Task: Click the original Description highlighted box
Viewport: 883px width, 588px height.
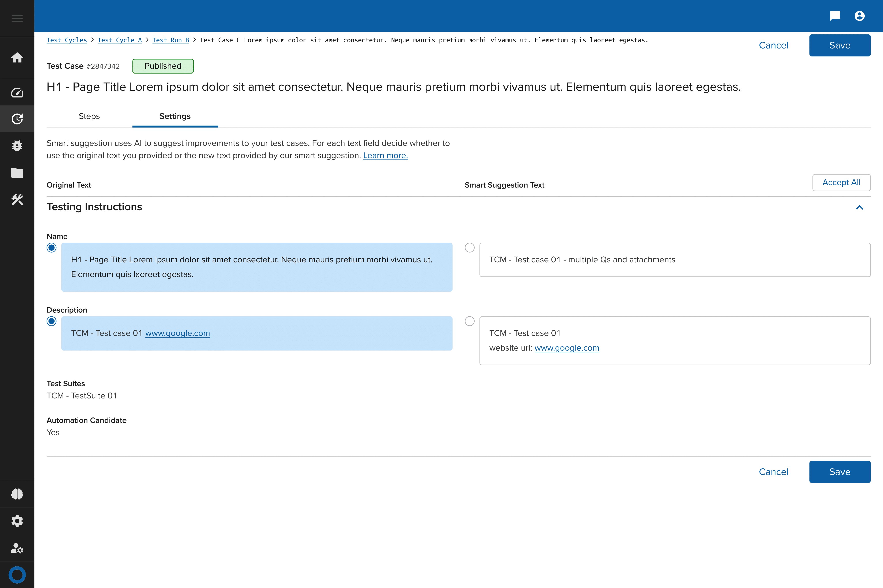Action: click(x=257, y=333)
